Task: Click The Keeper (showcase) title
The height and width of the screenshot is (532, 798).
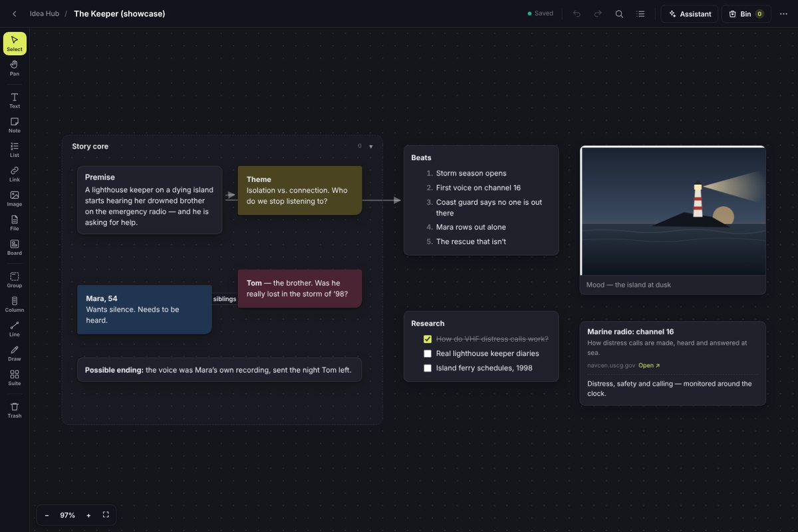Action: [120, 13]
